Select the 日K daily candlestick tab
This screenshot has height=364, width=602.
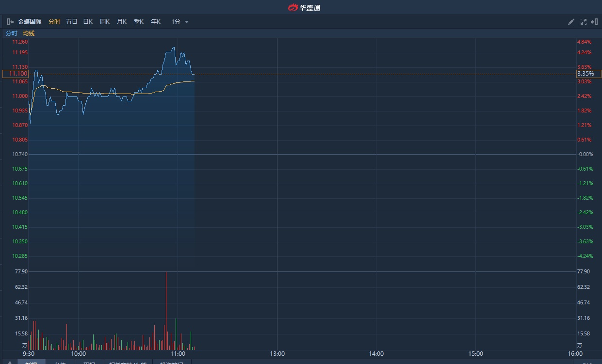(88, 22)
